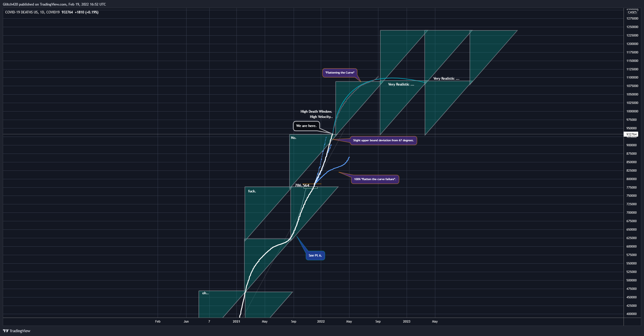Select the "Slight upper bound deviation" callout
The width and height of the screenshot is (644, 336).
point(383,140)
